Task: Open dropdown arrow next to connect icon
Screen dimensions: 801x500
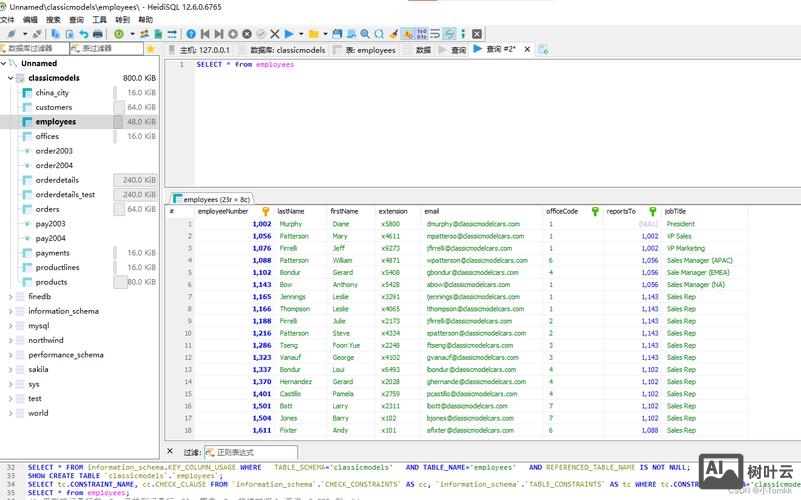Action: pyautogui.click(x=25, y=34)
